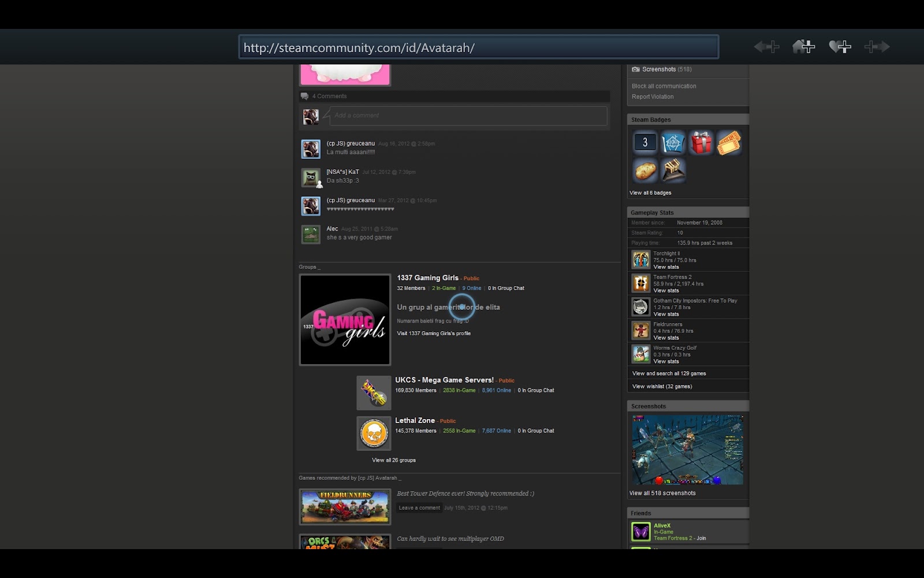The width and height of the screenshot is (924, 578).
Task: Open Alec's profile name link
Action: coord(332,228)
